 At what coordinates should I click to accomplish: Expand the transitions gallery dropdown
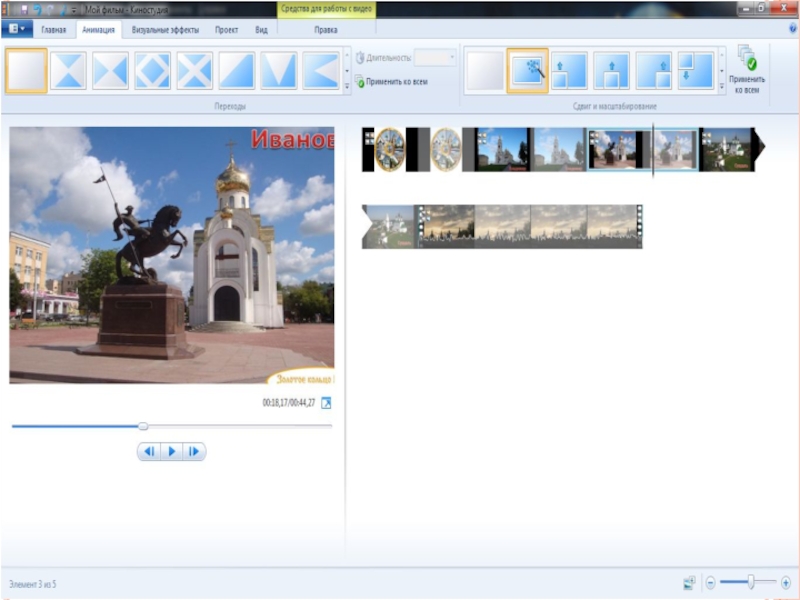click(347, 87)
